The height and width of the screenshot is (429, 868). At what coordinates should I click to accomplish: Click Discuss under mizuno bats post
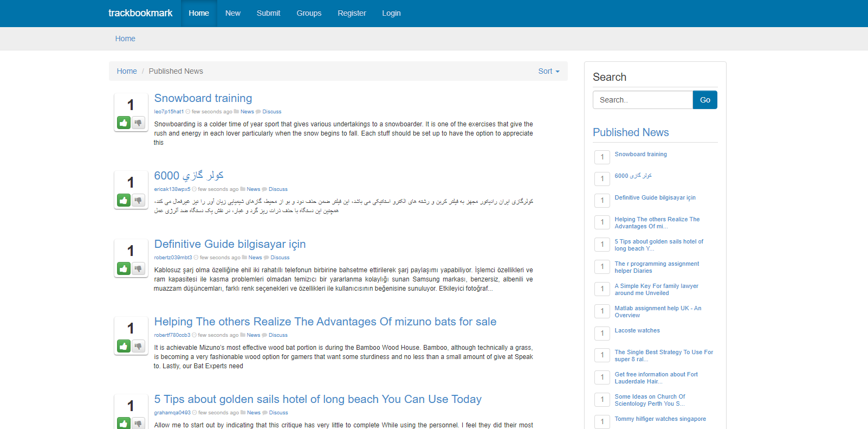point(278,335)
